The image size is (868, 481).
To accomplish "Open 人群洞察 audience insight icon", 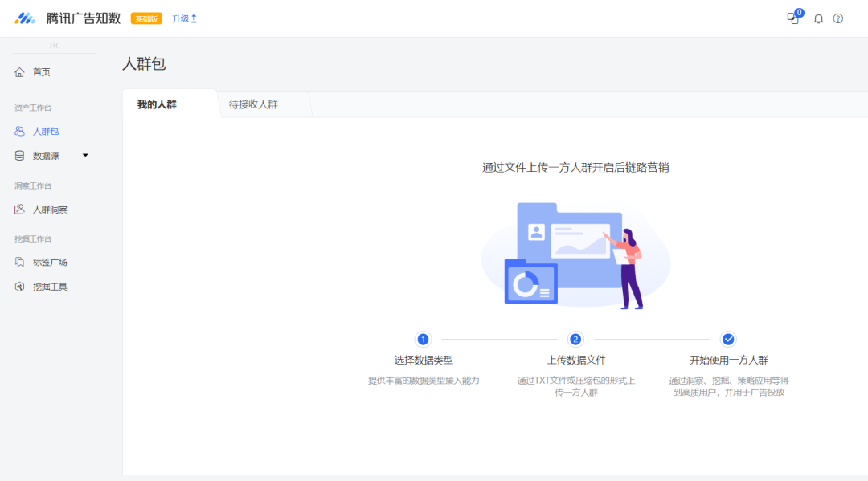I will 19,209.
